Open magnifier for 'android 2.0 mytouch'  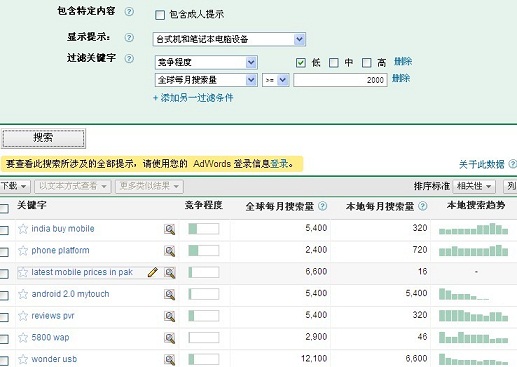tap(170, 294)
